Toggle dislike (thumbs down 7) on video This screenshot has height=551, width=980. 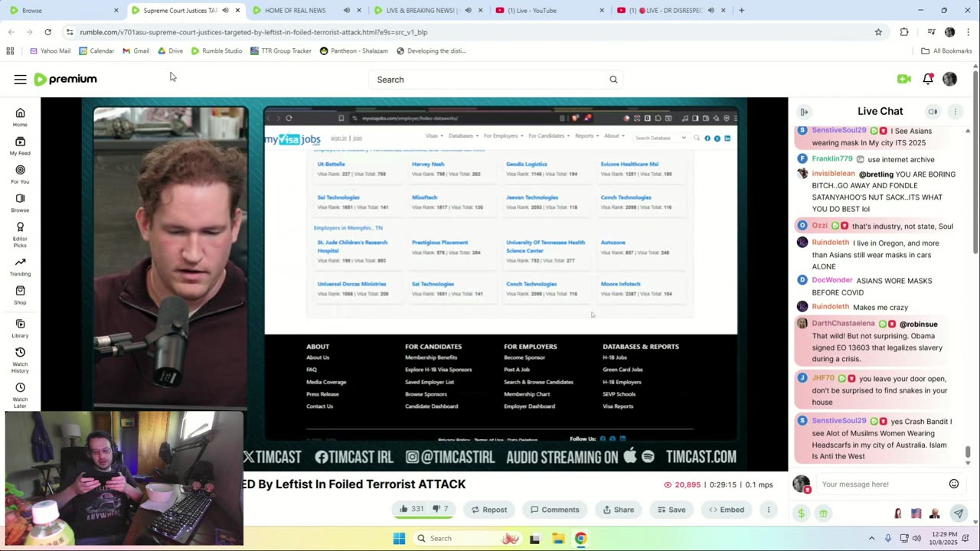pyautogui.click(x=441, y=510)
